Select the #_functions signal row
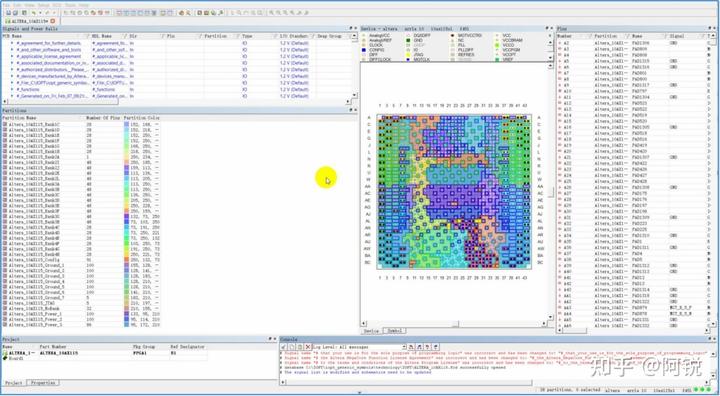 (177, 90)
